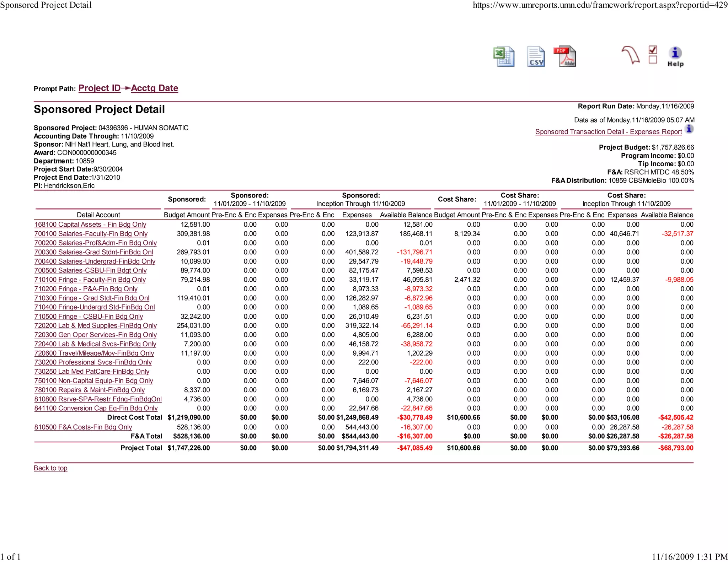
Task: Export the report to Excel
Action: pos(504,57)
